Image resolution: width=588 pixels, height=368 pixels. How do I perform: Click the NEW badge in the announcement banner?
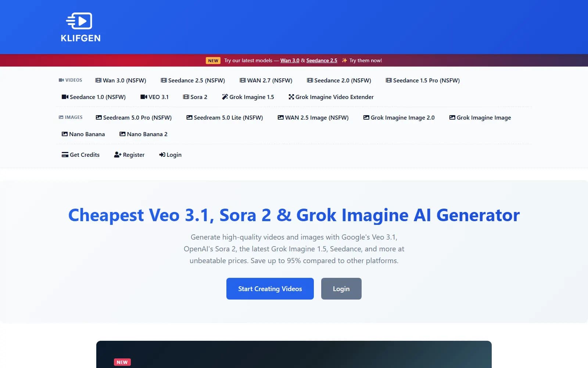coord(213,60)
